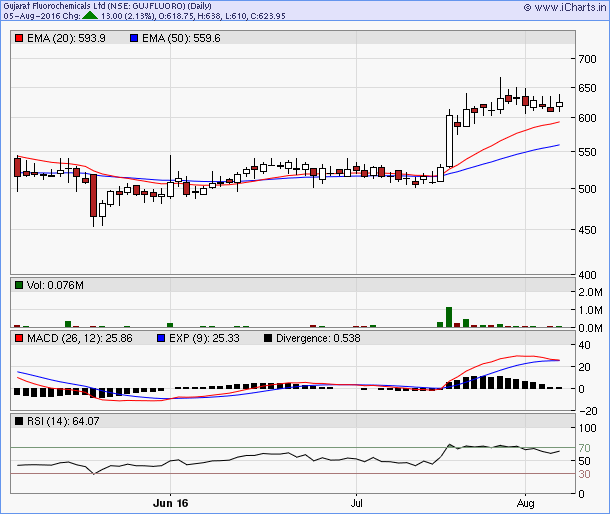The width and height of the screenshot is (610, 514).
Task: Click the RSI 70 overbought level label
Action: 584,448
